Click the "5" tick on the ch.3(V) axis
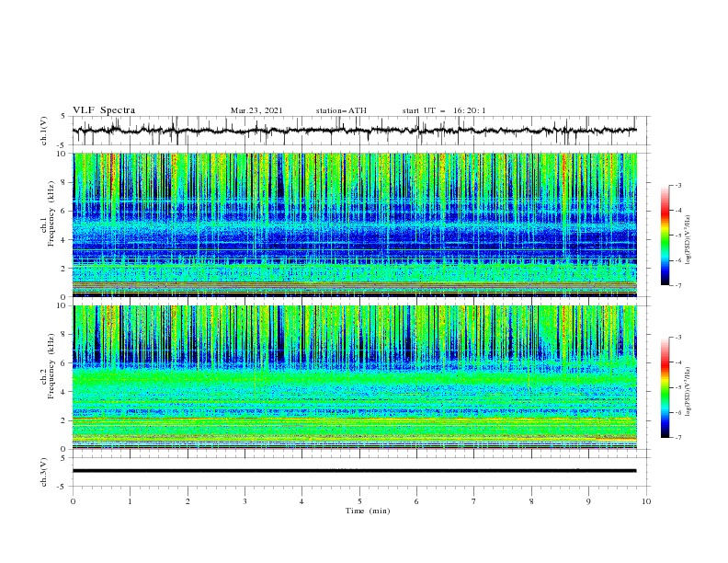This screenshot has width=728, height=563. click(x=63, y=458)
